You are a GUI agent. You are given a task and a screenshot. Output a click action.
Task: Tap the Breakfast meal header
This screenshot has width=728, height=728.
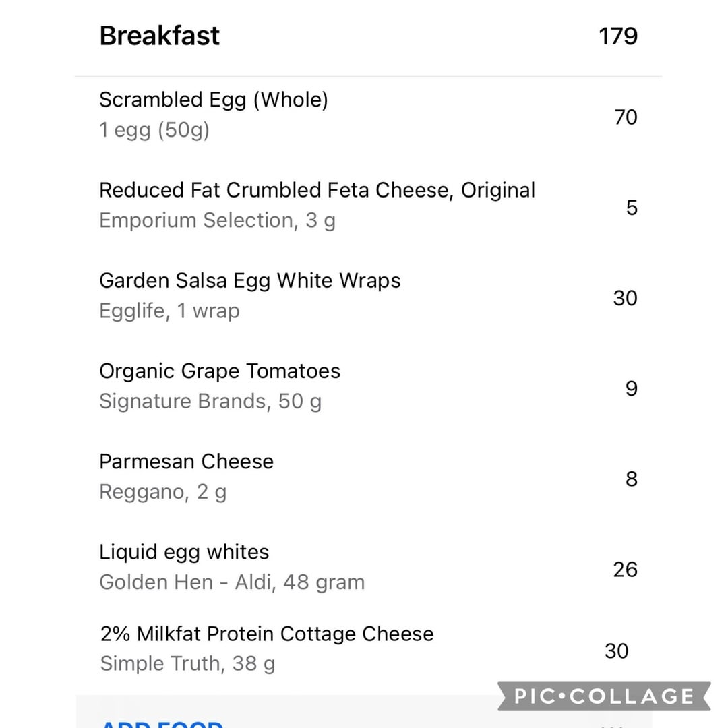tap(160, 36)
